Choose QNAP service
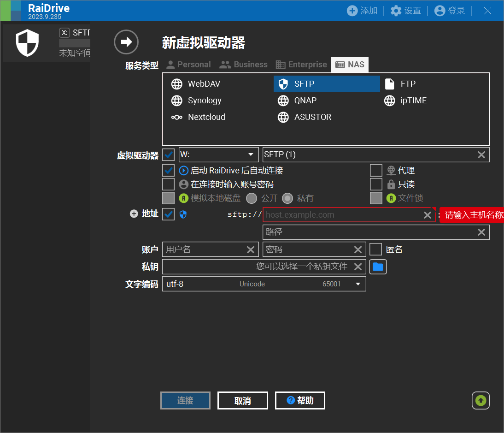The height and width of the screenshot is (433, 504). tap(297, 101)
